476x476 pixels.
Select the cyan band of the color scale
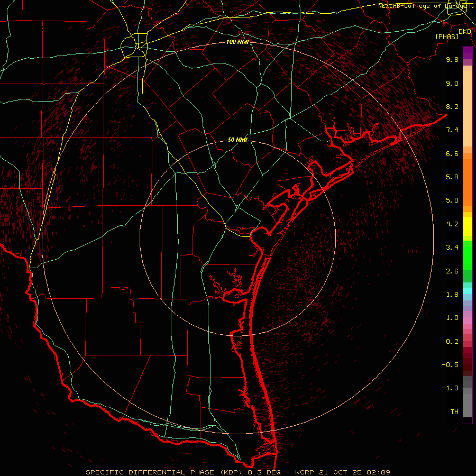(x=467, y=291)
